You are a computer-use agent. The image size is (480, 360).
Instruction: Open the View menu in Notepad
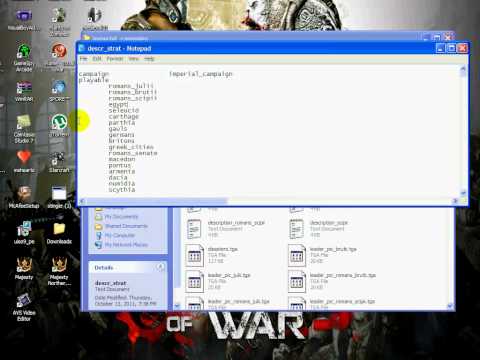click(134, 59)
